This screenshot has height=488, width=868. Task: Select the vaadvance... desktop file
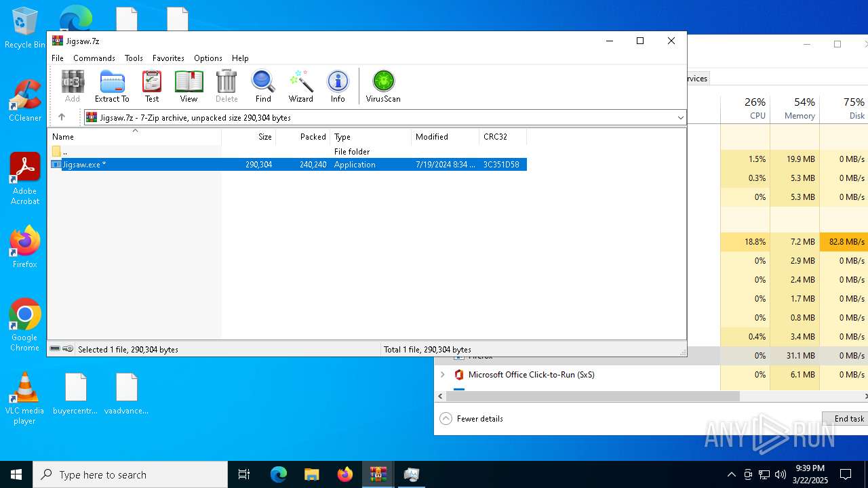(126, 394)
